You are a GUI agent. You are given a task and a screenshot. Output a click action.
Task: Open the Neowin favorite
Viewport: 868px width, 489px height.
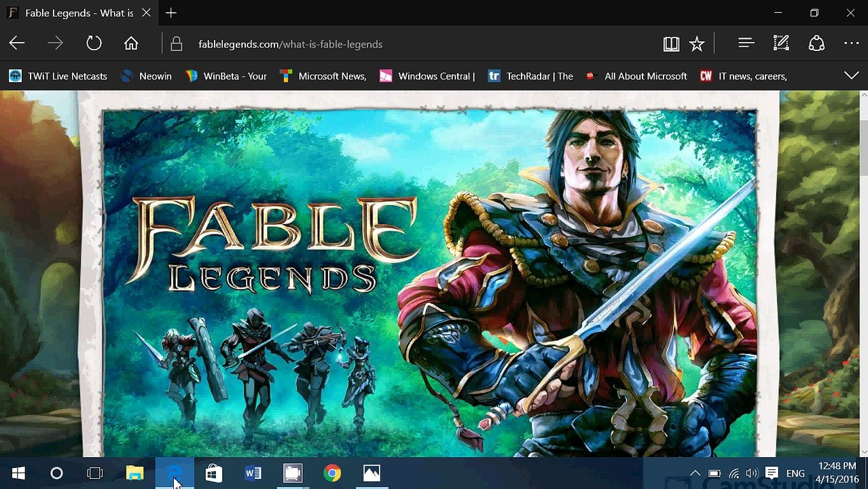point(146,76)
